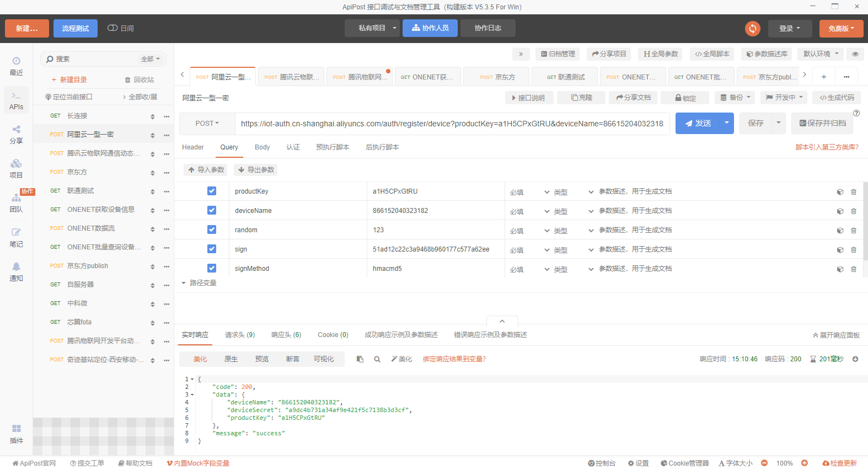
Task: Switch to the 认证 tab
Action: pos(293,147)
